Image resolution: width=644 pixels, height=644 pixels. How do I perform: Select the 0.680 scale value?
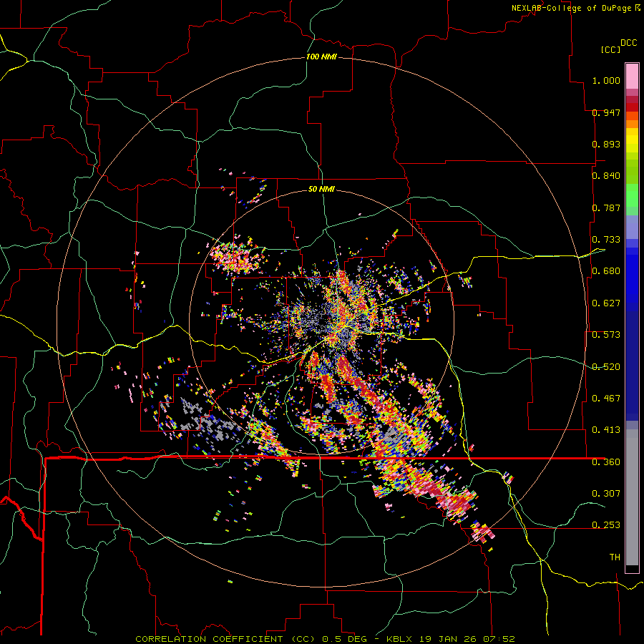click(x=606, y=271)
